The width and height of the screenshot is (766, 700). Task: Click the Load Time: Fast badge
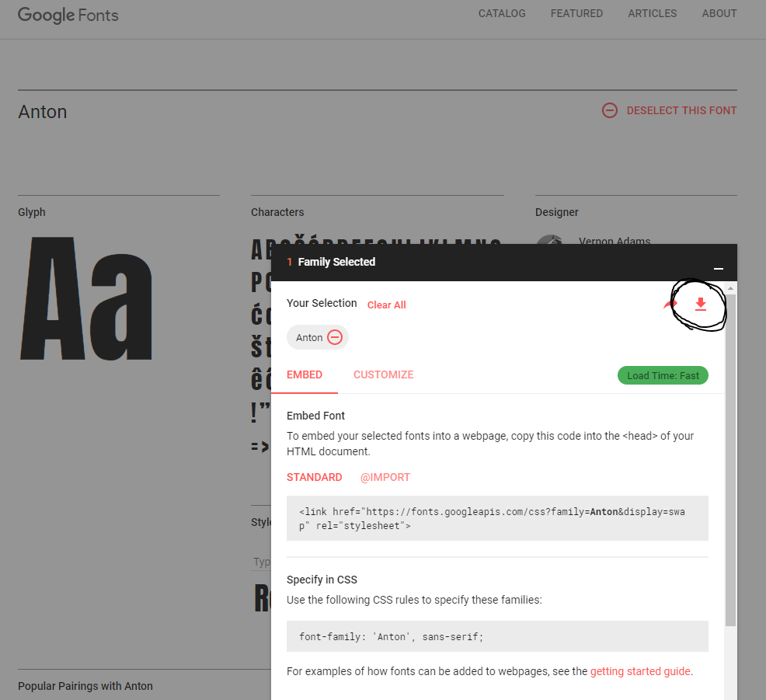click(663, 375)
